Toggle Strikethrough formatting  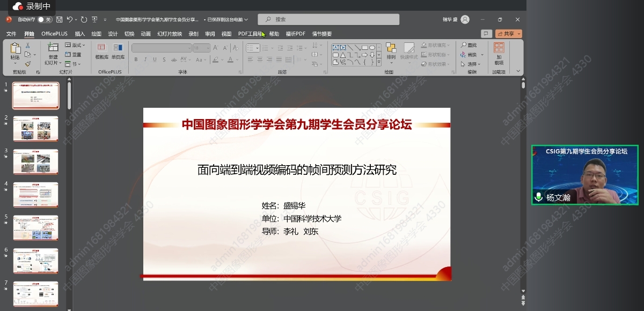point(174,60)
